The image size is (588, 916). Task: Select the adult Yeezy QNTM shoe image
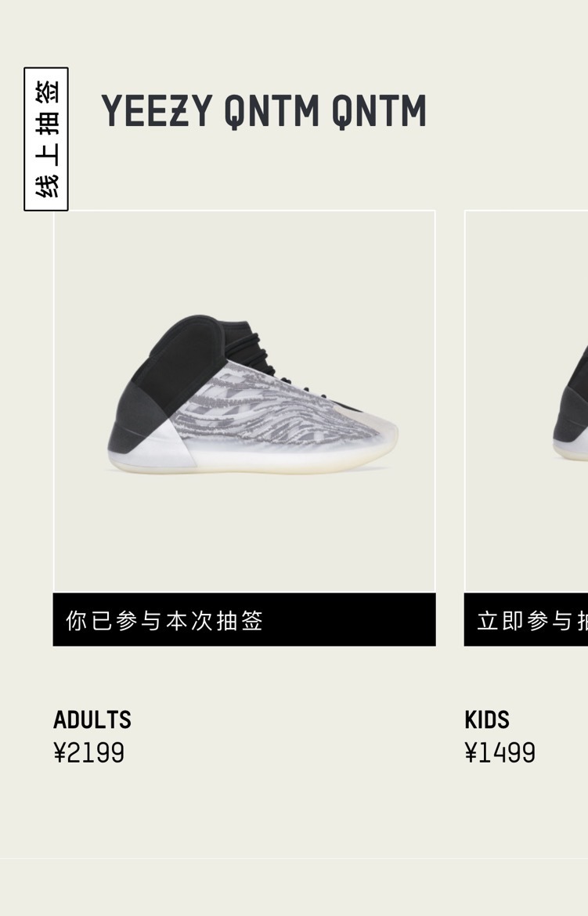point(244,402)
